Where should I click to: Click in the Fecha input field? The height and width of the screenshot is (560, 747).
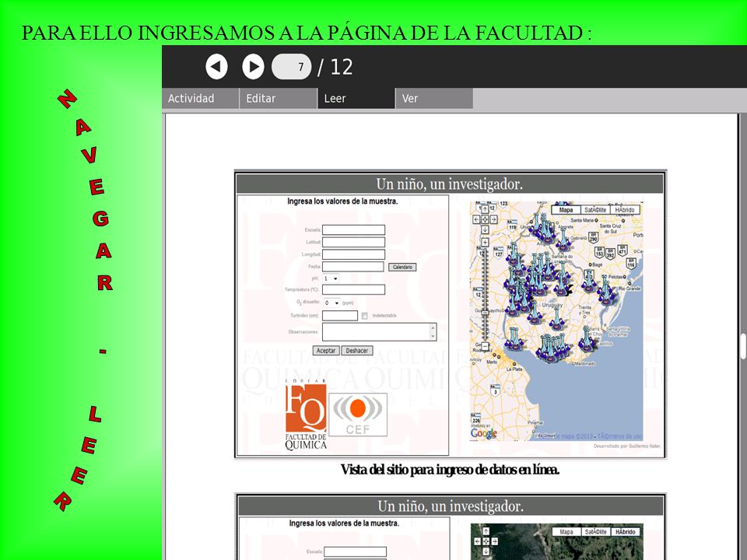[353, 267]
